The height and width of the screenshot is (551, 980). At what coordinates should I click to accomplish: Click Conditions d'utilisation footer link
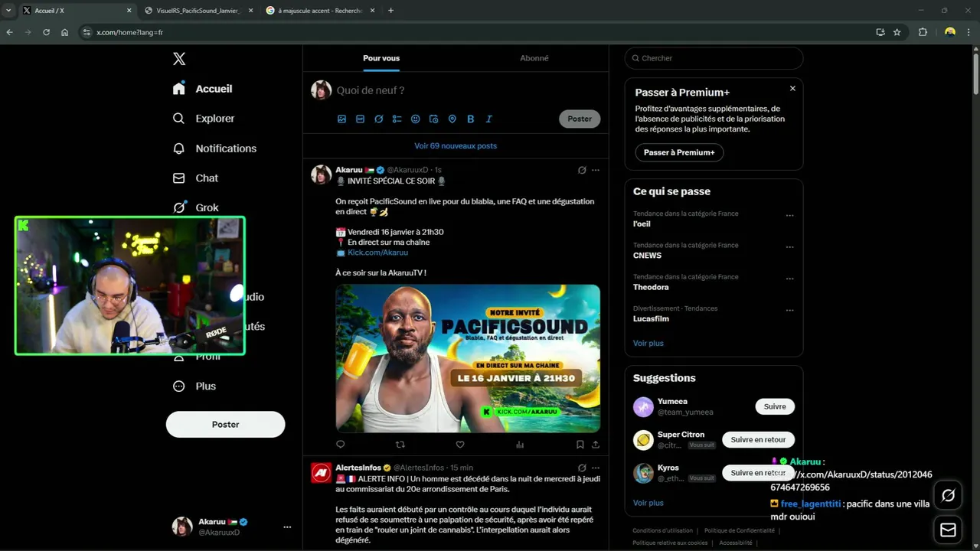662,530
